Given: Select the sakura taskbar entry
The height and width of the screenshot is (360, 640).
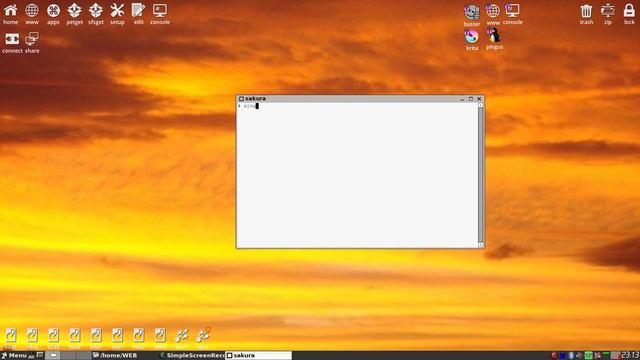Looking at the screenshot, I should point(259,355).
